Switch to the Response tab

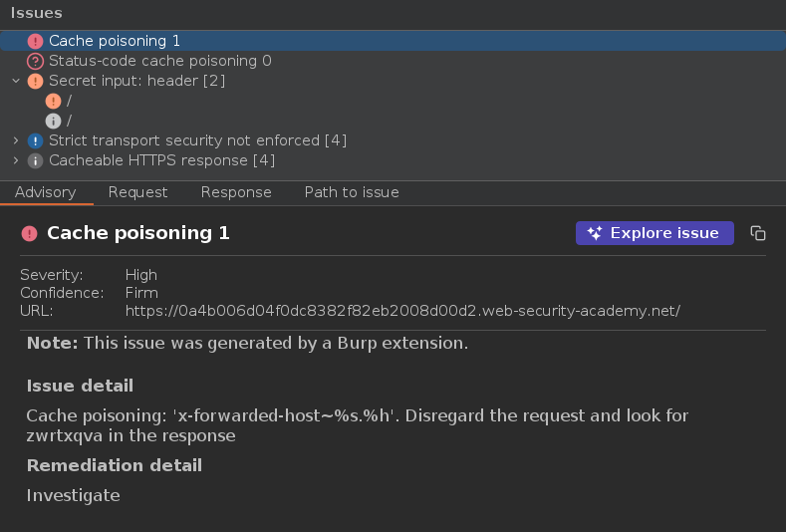tap(236, 192)
